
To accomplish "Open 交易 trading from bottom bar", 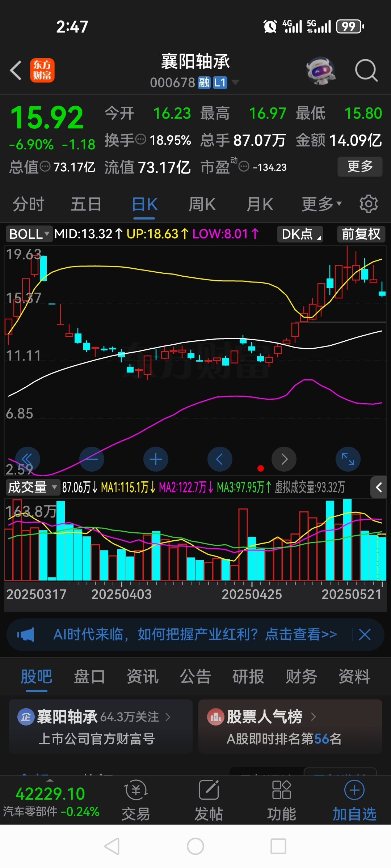I will tap(136, 800).
